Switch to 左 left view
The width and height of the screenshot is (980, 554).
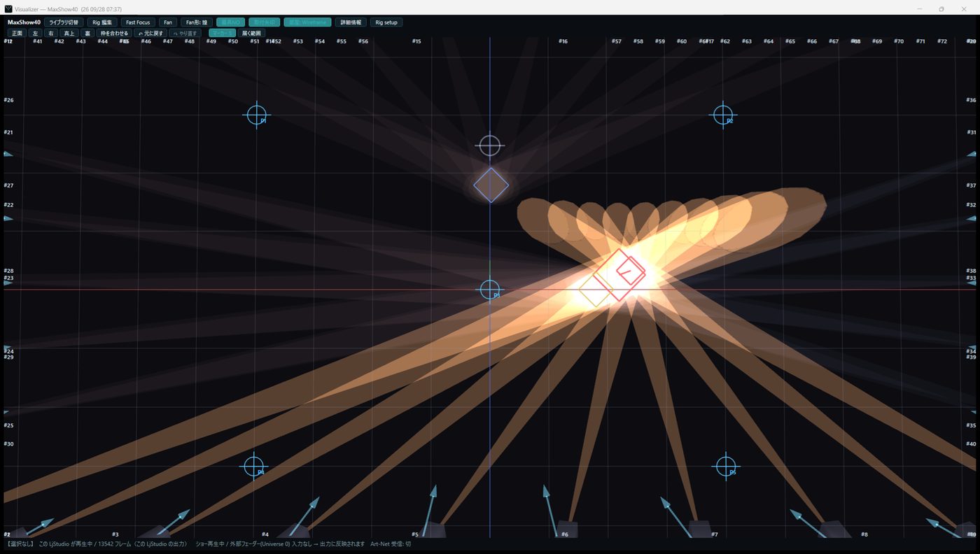click(36, 33)
